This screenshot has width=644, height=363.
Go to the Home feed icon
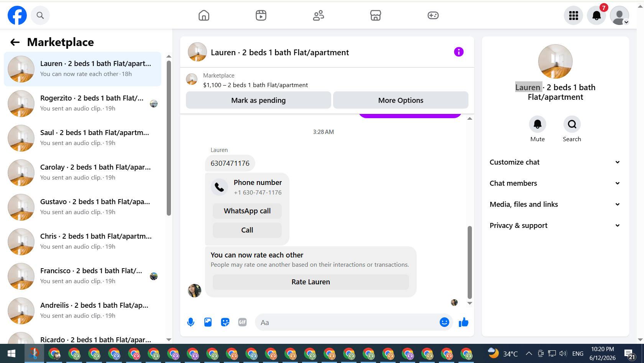click(204, 15)
